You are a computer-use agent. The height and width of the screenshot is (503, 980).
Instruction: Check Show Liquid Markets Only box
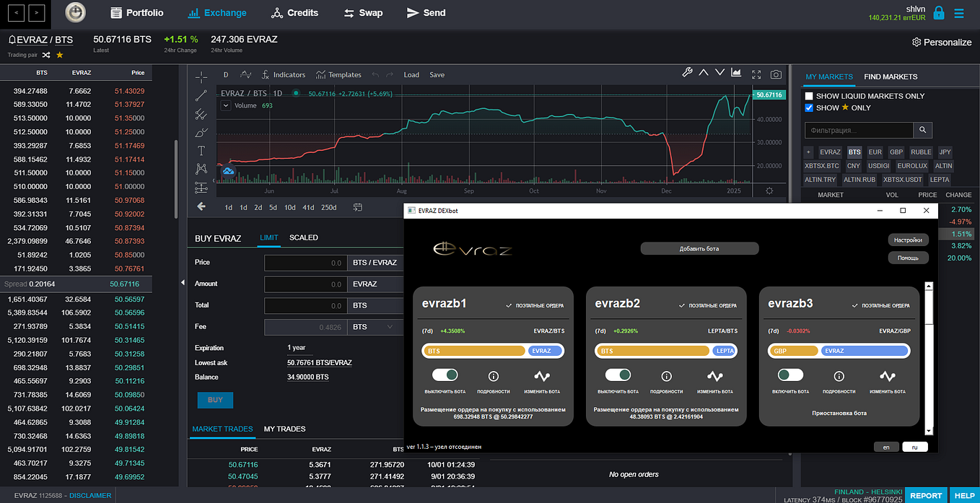809,96
